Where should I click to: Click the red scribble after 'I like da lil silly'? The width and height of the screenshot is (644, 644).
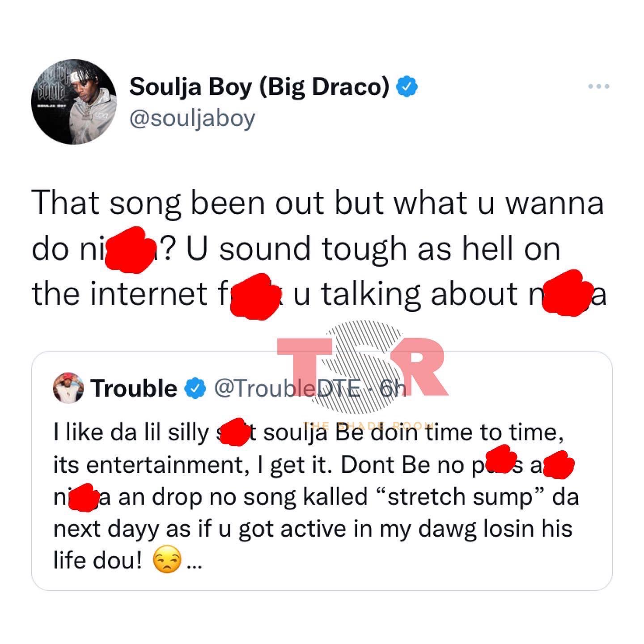click(x=236, y=432)
